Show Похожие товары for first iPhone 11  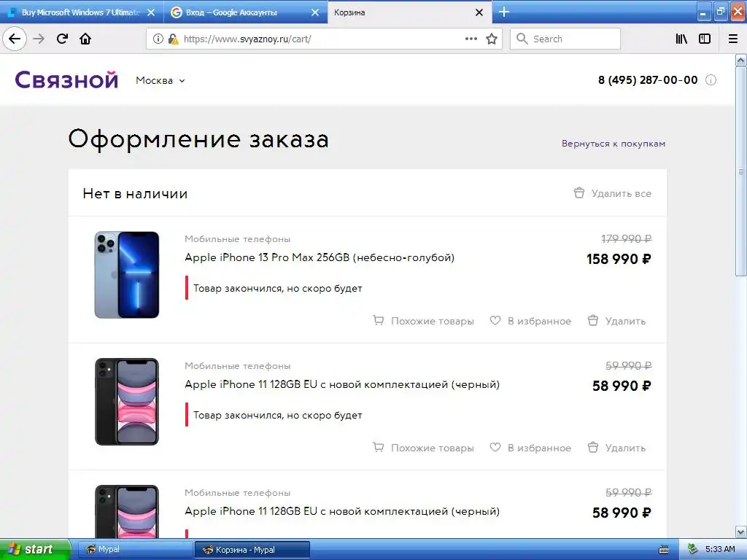[423, 448]
